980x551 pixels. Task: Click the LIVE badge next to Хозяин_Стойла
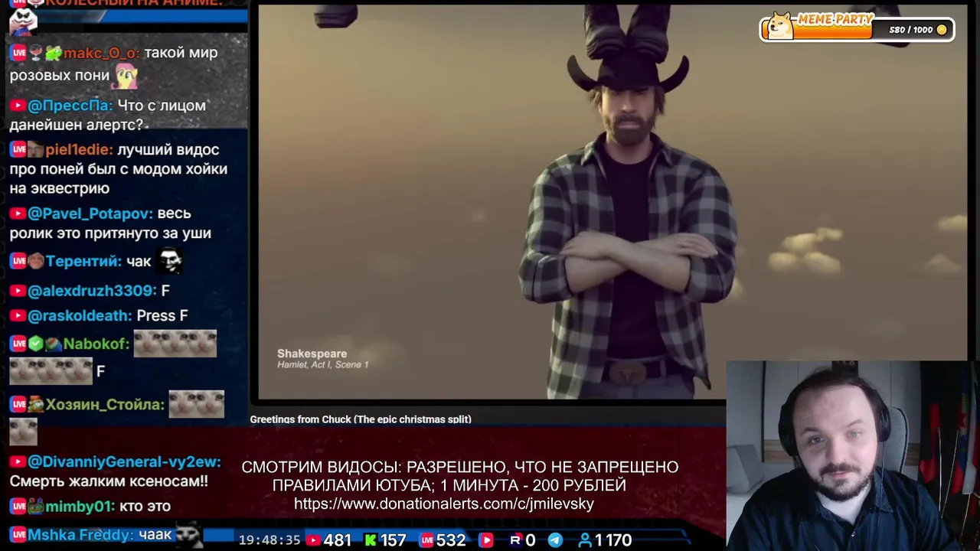18,404
